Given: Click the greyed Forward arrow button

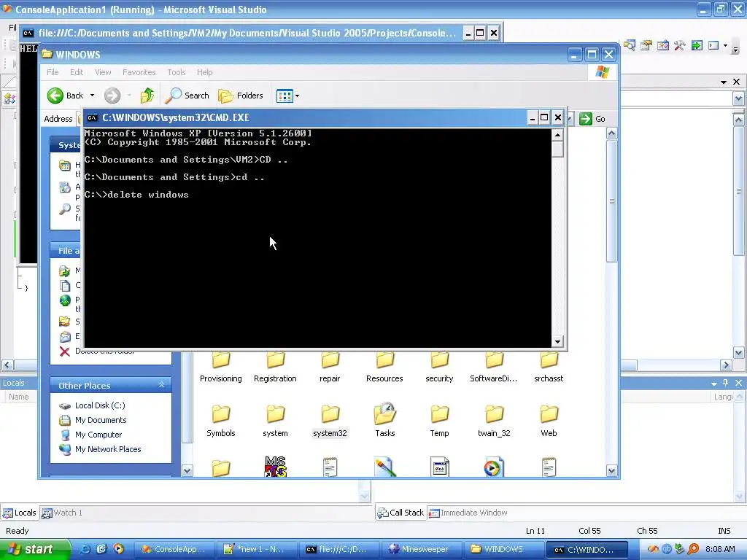Looking at the screenshot, I should (x=112, y=96).
